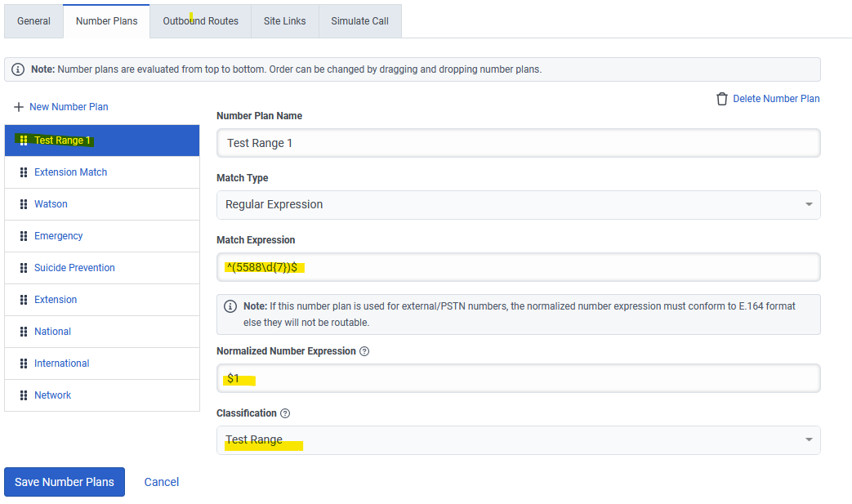This screenshot has height=504, width=852.
Task: Click the info icon in the E.164 note box
Action: (x=230, y=306)
